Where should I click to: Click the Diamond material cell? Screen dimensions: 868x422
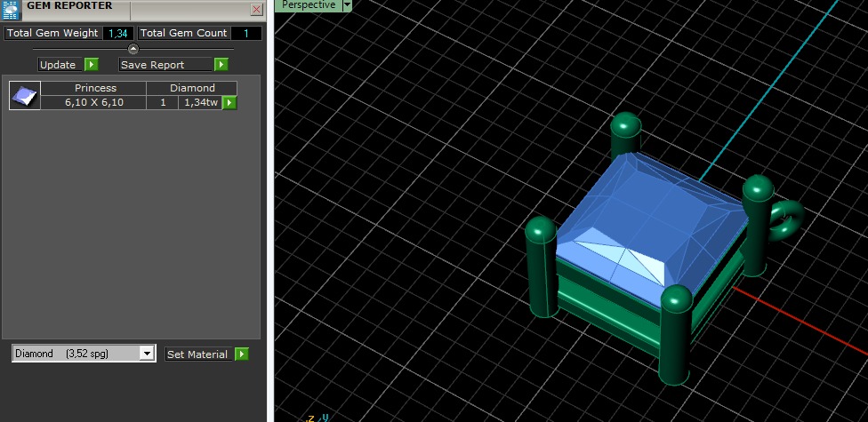[192, 88]
